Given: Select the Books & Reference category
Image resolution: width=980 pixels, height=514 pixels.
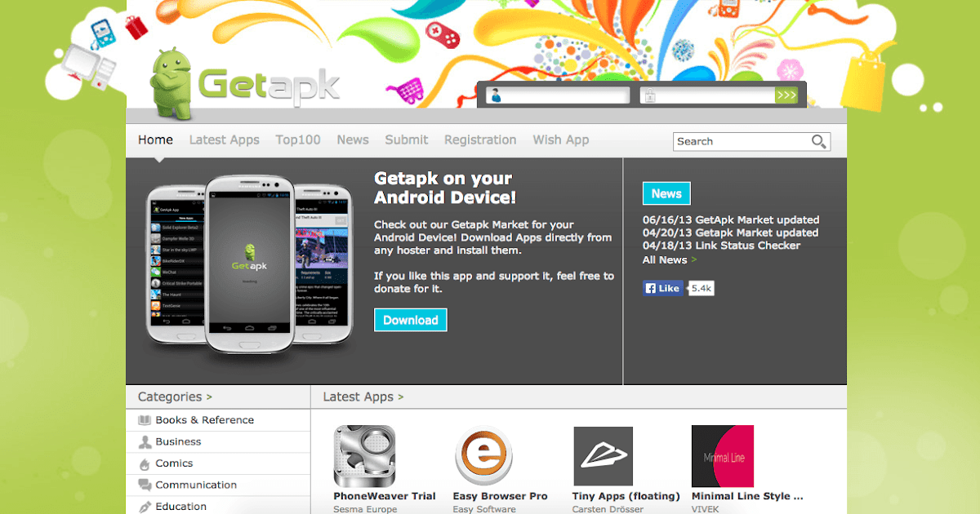Looking at the screenshot, I should pos(204,420).
